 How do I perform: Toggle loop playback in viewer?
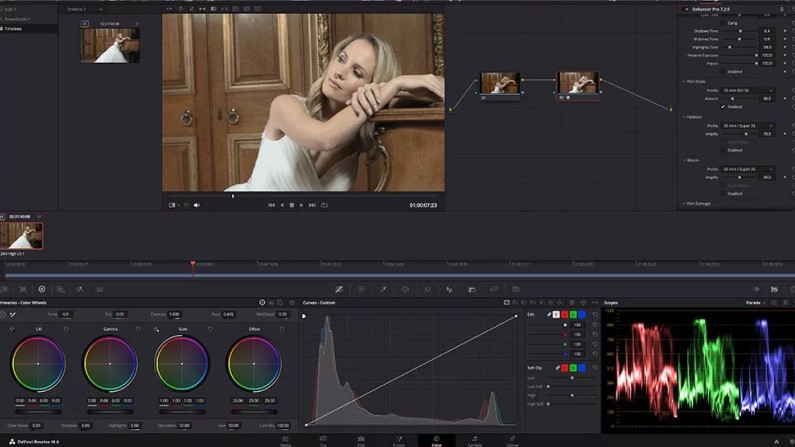point(324,205)
